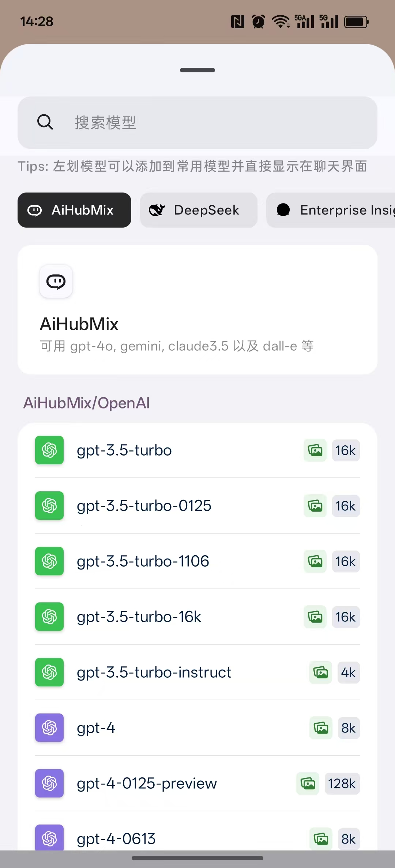Viewport: 395px width, 868px height.
Task: Tap the image support icon for gpt-4-0125-preview
Action: click(308, 783)
